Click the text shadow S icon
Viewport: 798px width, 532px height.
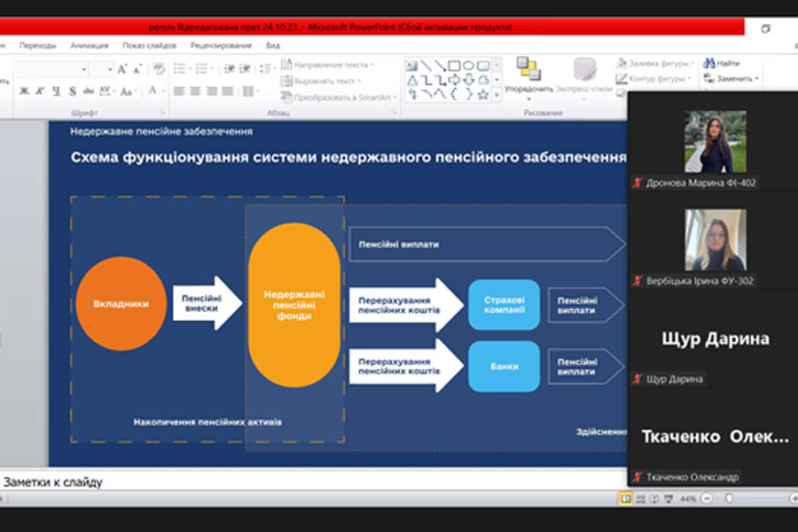(x=72, y=91)
